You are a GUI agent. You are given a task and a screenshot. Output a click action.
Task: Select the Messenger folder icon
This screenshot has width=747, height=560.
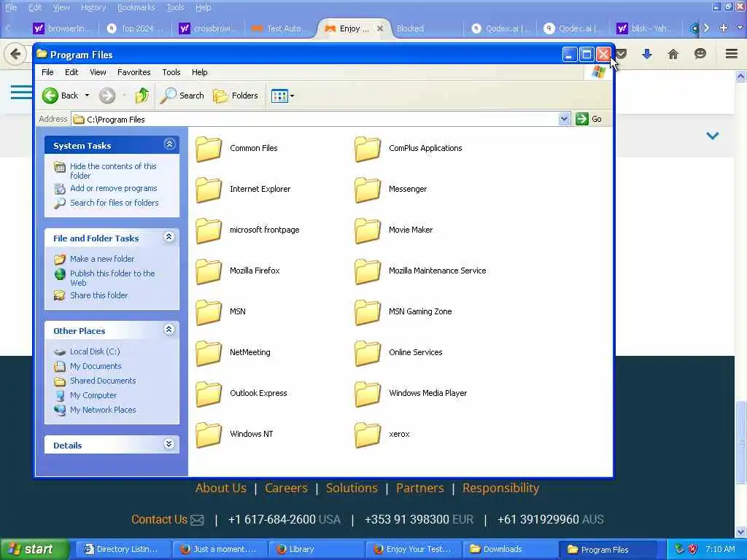[x=368, y=190]
